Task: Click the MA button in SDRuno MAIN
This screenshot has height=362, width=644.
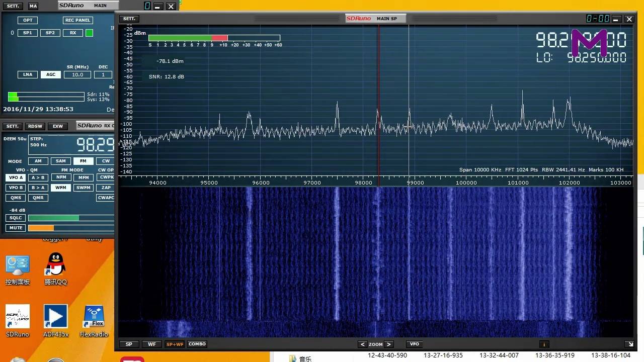Action: point(33,6)
